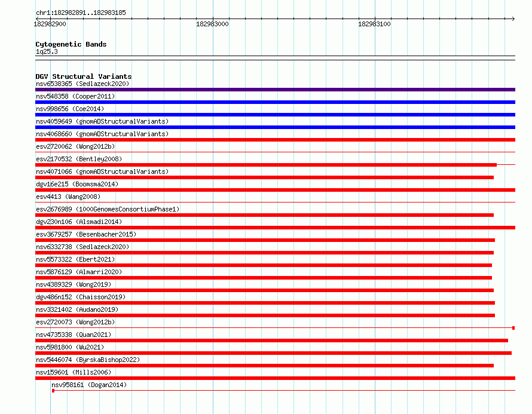Click the blue bar under nsv548358 (Cooper2011)

pos(275,102)
